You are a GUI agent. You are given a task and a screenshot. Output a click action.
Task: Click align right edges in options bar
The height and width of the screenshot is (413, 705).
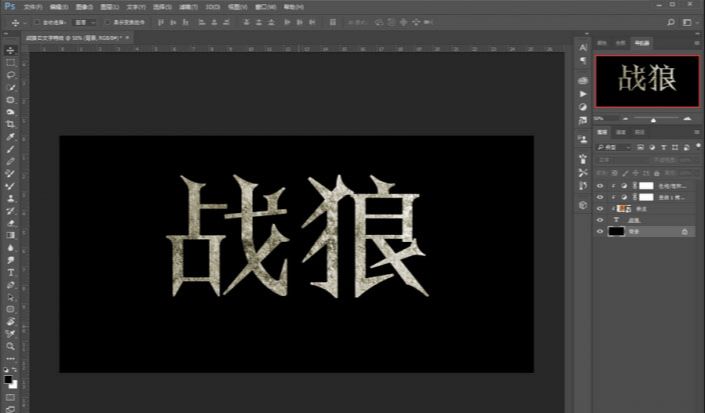pos(227,22)
